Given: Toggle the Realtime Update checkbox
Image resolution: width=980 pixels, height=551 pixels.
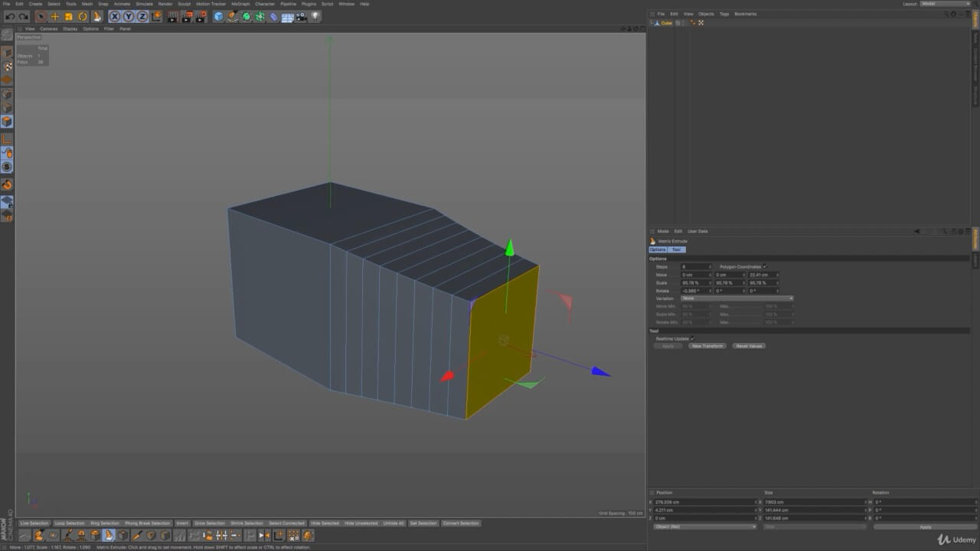Looking at the screenshot, I should [693, 338].
